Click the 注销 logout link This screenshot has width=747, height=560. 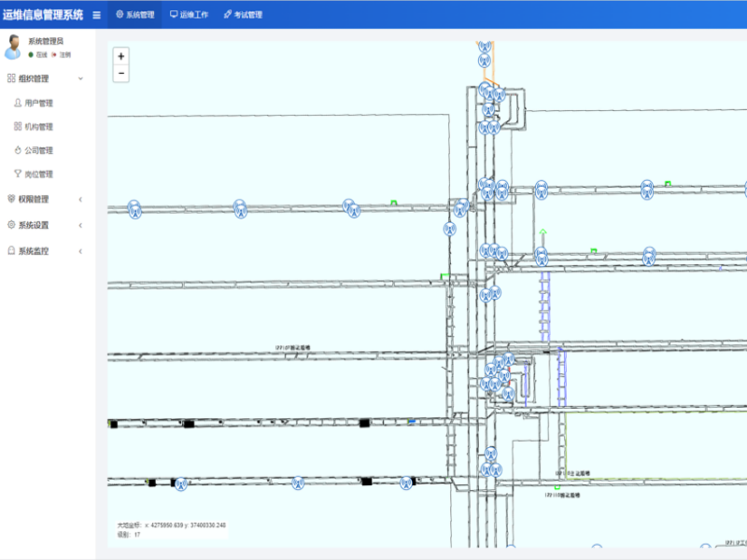tap(64, 55)
